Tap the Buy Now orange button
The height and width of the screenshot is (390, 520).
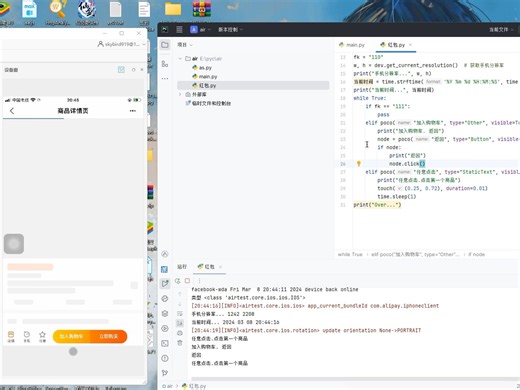pyautogui.click(x=109, y=336)
